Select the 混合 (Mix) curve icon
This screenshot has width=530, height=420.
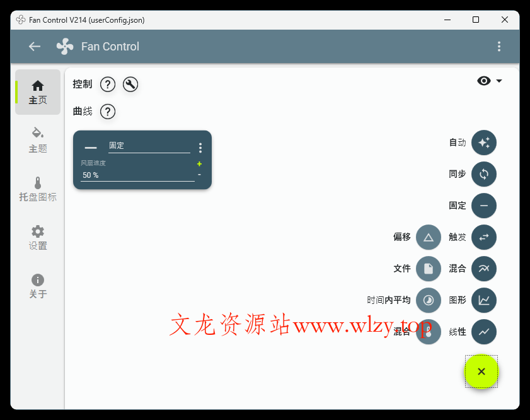tap(483, 269)
